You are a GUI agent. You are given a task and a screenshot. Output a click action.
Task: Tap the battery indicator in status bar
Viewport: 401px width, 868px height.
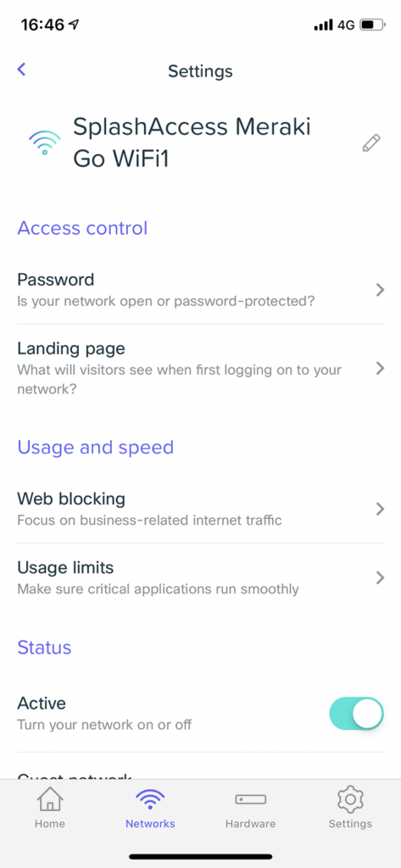tap(371, 25)
